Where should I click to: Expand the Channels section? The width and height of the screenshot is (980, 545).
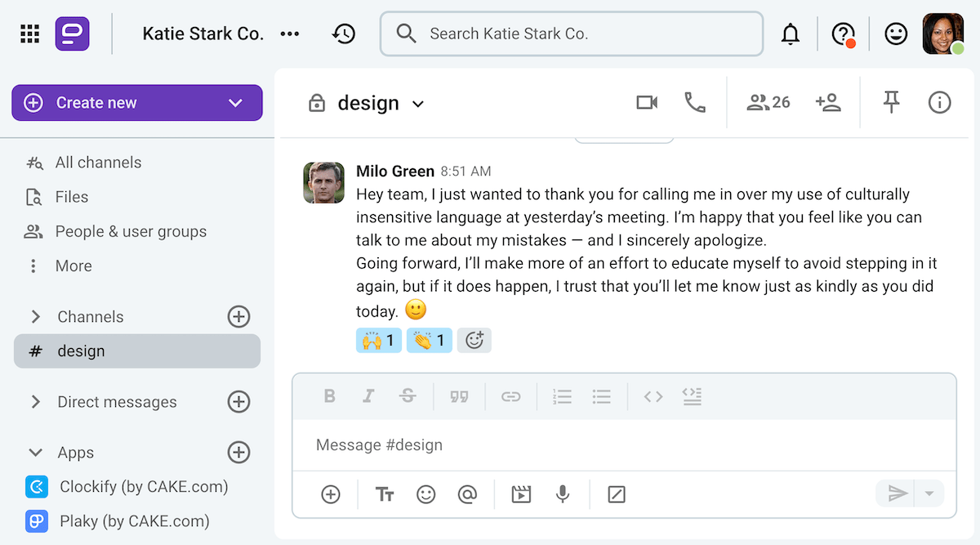pyautogui.click(x=34, y=316)
